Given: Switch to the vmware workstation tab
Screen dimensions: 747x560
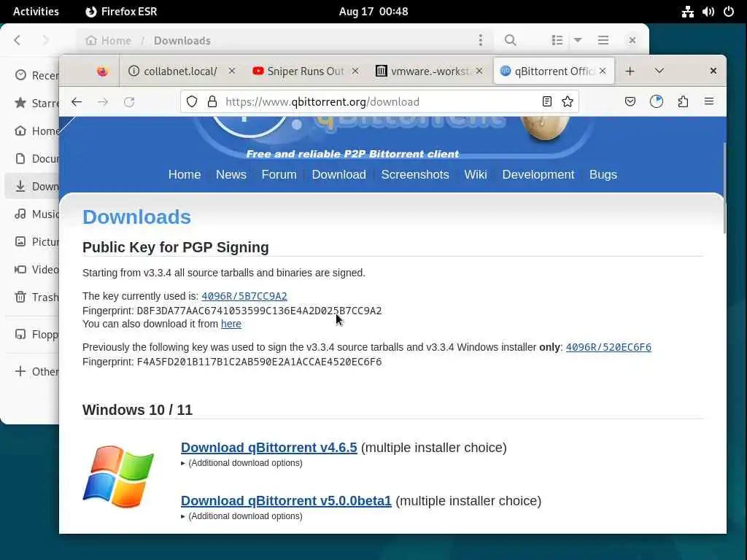Looking at the screenshot, I should (429, 71).
